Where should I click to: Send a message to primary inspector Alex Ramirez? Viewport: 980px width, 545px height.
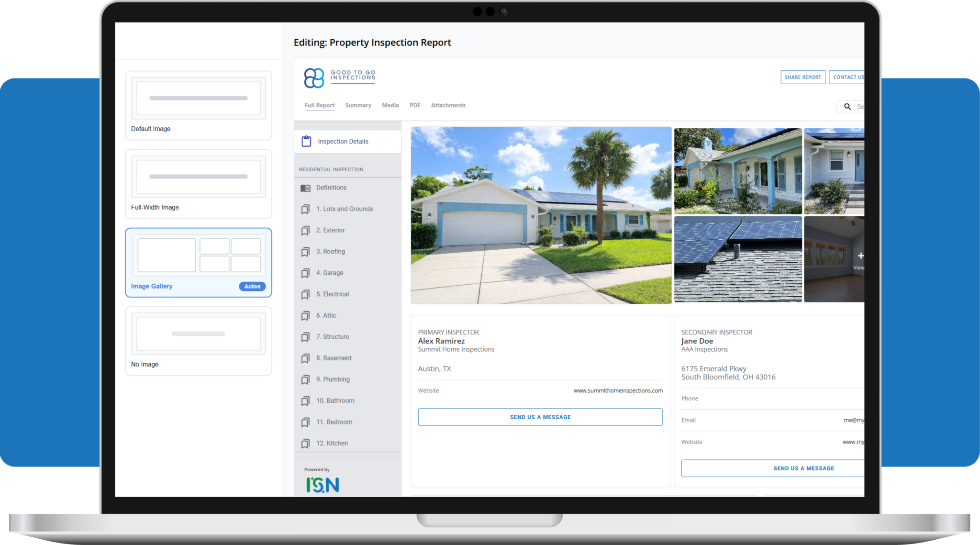(540, 417)
